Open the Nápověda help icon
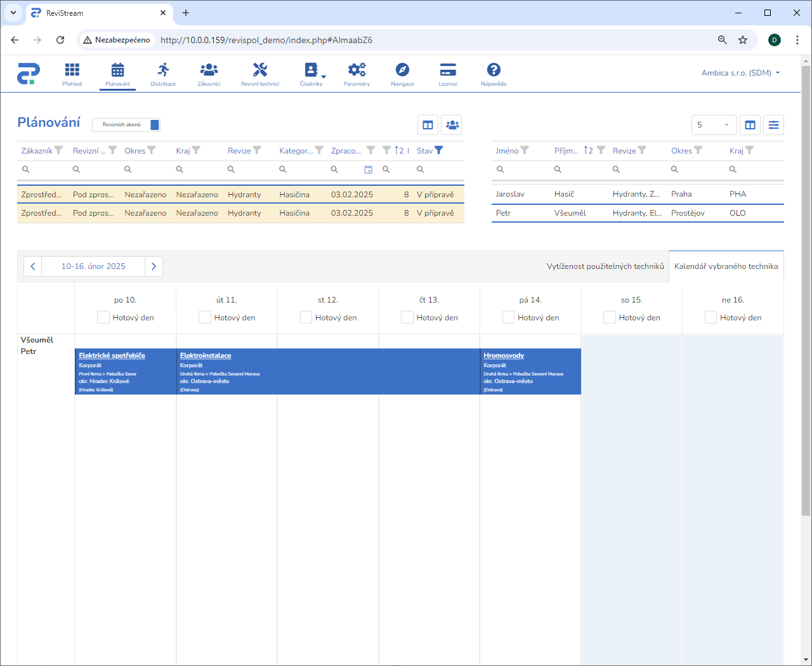812x666 pixels. (x=494, y=70)
